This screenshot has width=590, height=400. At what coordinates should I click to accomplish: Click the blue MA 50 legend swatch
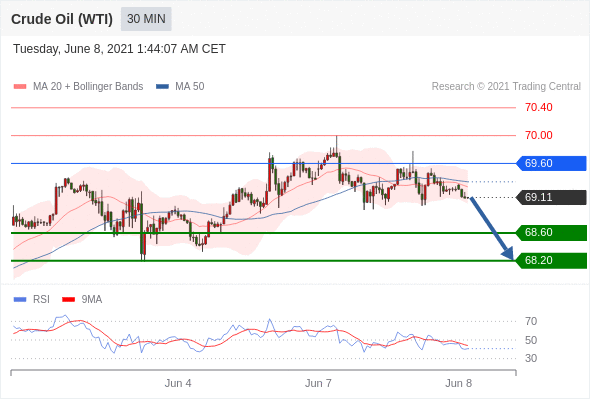(x=162, y=87)
